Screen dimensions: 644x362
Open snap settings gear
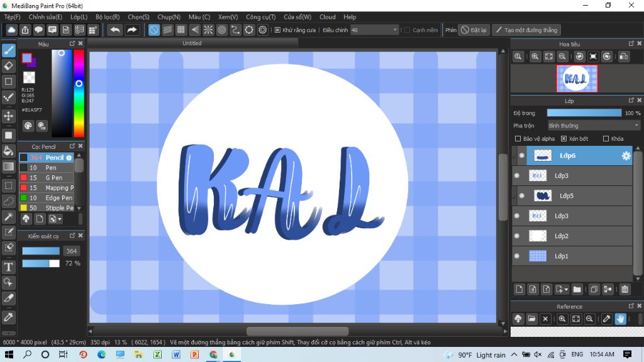tap(262, 30)
